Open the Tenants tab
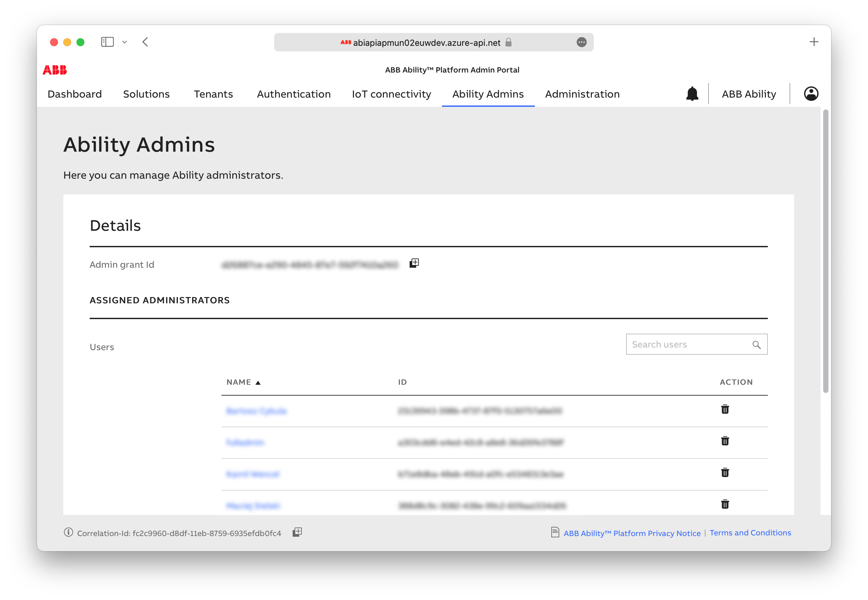The image size is (868, 600). point(214,94)
